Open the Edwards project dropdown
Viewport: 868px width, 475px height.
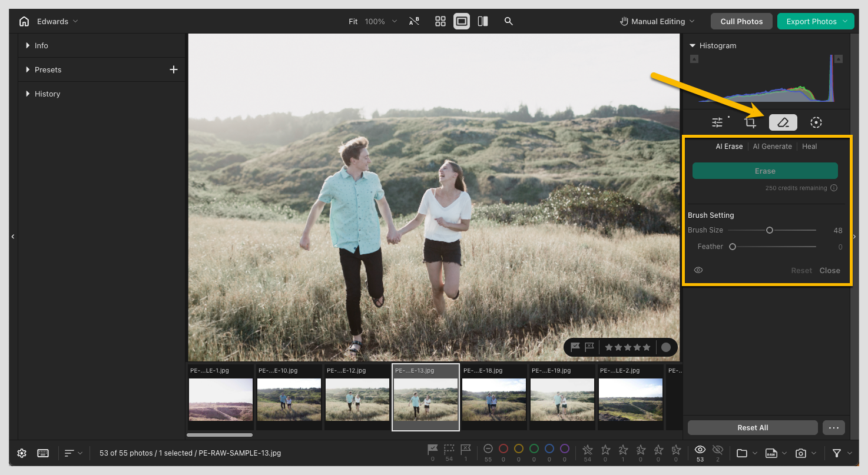pos(57,21)
